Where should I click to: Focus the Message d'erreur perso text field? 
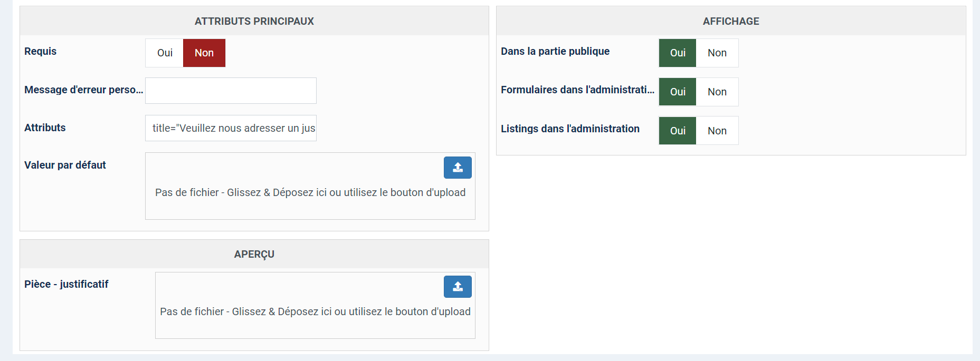[x=231, y=91]
